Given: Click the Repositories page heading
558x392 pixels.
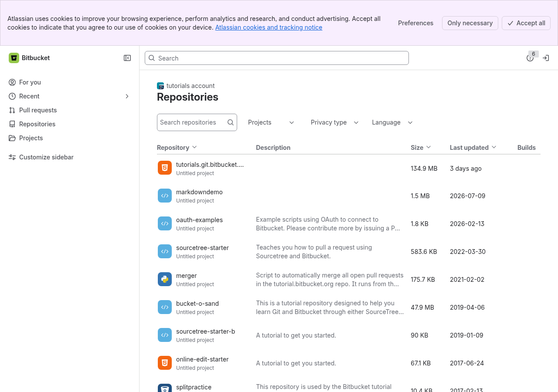Looking at the screenshot, I should [187, 97].
